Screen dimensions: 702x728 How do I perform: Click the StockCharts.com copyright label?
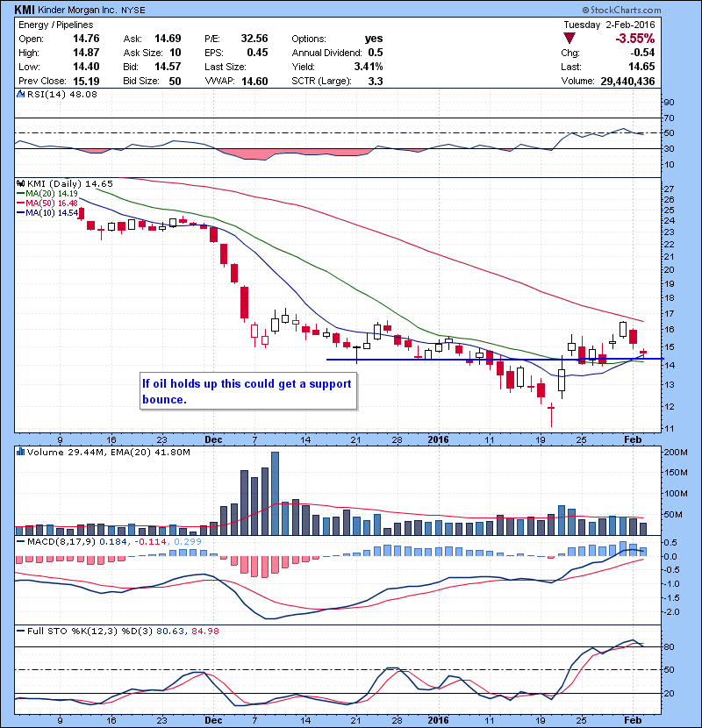point(621,10)
